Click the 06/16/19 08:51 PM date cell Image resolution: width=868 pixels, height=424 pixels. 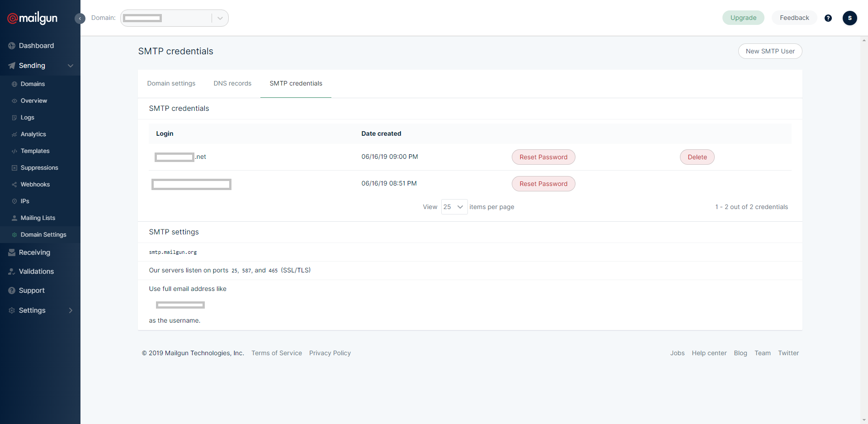point(389,183)
